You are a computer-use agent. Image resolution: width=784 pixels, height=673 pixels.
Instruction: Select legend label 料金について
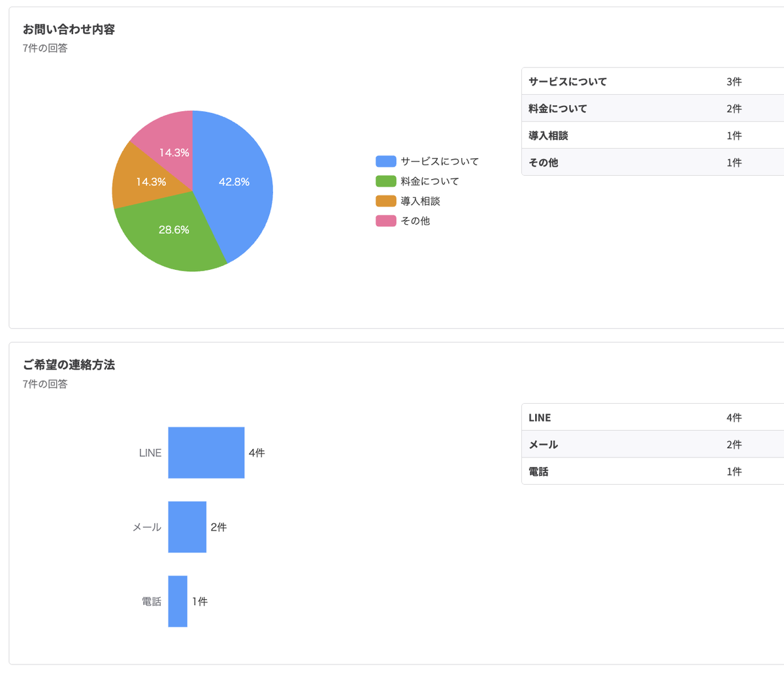tap(430, 181)
